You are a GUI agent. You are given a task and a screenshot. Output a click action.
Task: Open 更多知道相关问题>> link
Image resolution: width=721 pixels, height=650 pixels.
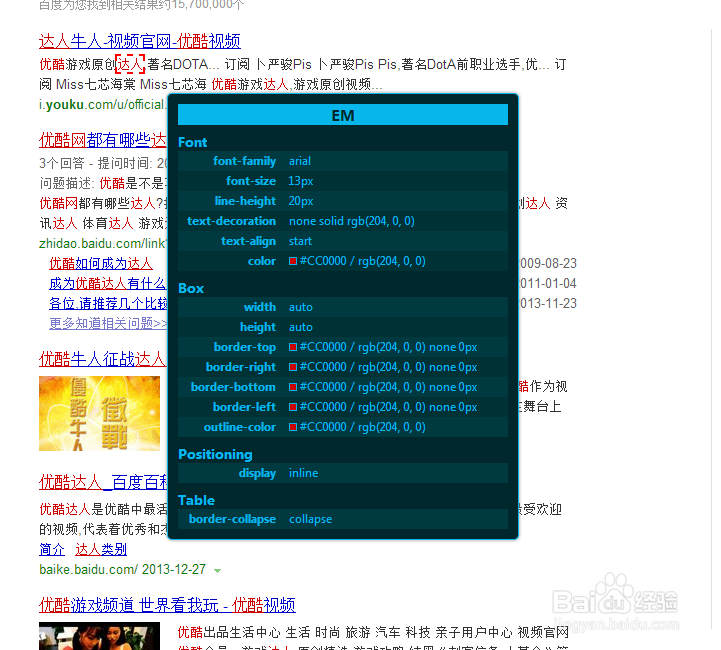tap(108, 324)
